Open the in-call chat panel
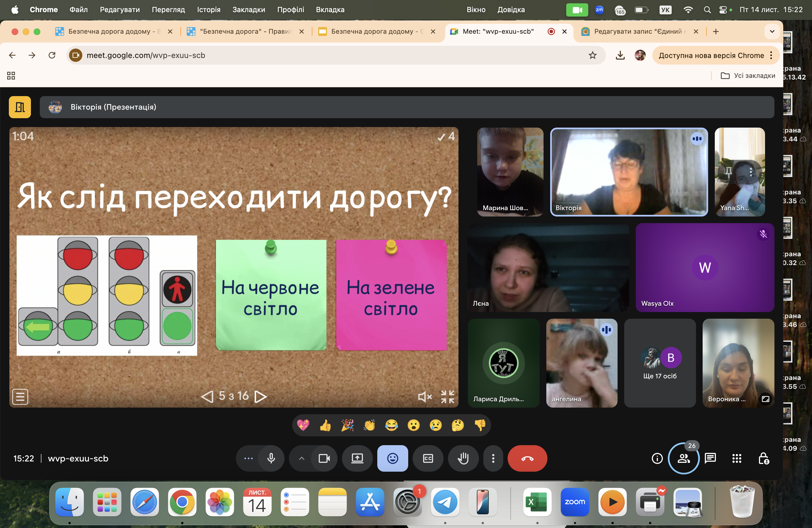The width and height of the screenshot is (812, 528). click(710, 458)
